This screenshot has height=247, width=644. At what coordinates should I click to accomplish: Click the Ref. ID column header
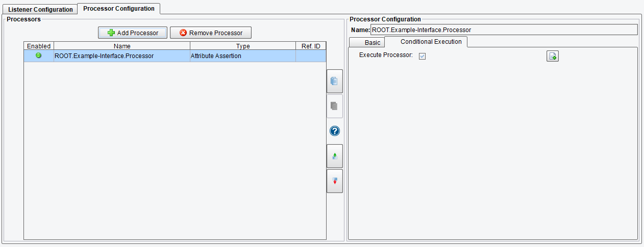(311, 46)
